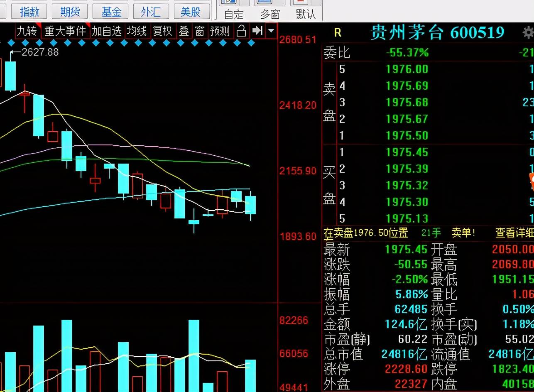Jump to latest candle with arrow-bar icon
Screen dimensions: 534x392
pyautogui.click(x=257, y=31)
